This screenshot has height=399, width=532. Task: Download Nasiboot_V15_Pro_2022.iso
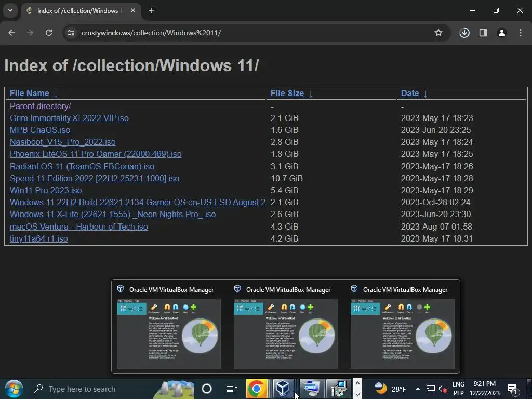pyautogui.click(x=63, y=142)
